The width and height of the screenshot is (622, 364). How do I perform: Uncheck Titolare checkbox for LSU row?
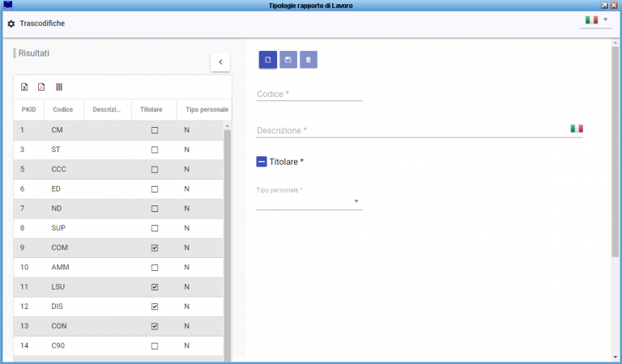[155, 287]
